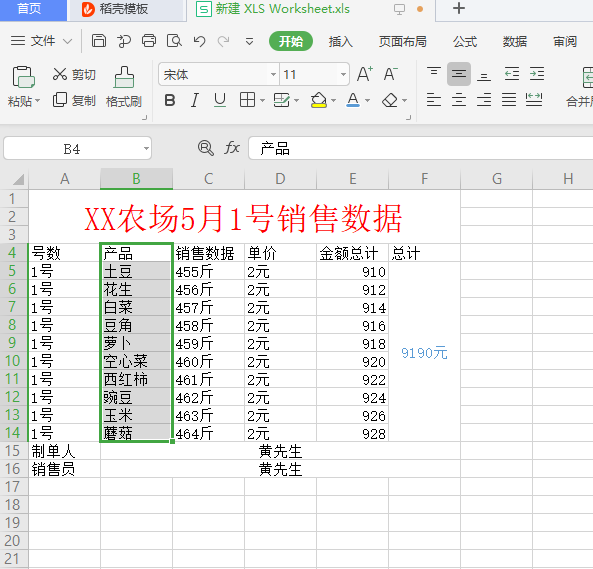Open the fill color dropdown arrow

click(x=333, y=101)
